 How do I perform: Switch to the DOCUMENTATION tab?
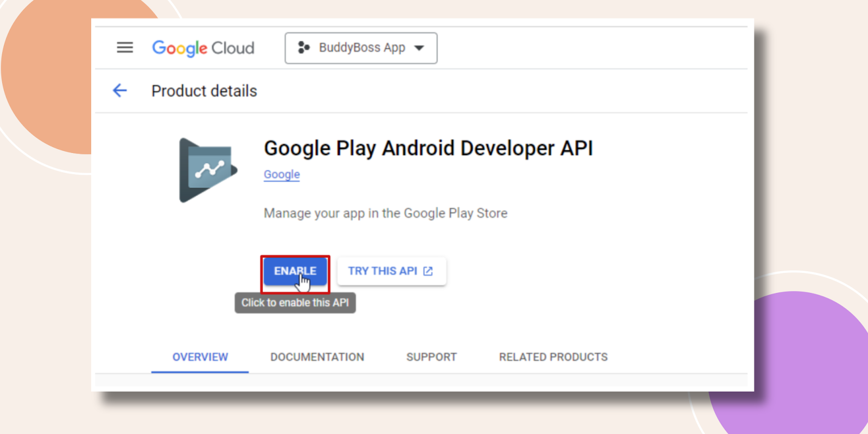coord(317,357)
